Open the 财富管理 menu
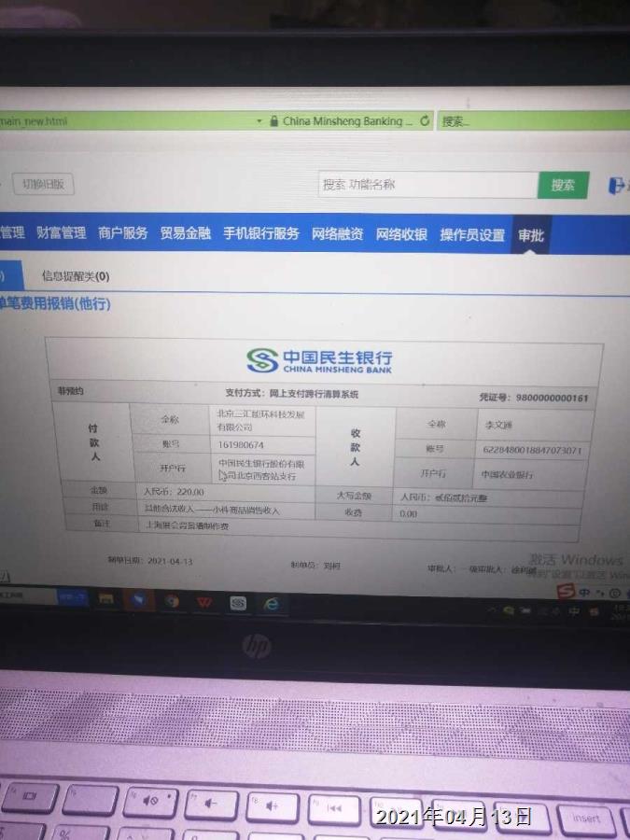The width and height of the screenshot is (630, 840). 61,232
